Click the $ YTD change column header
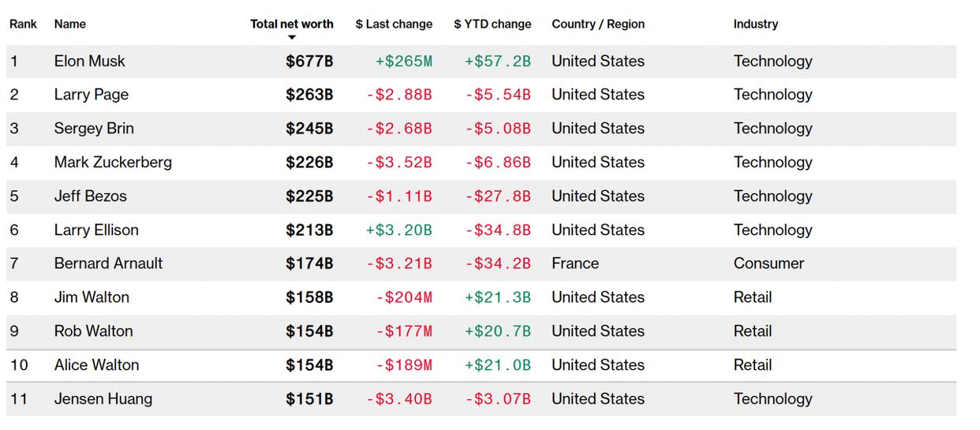 [492, 24]
